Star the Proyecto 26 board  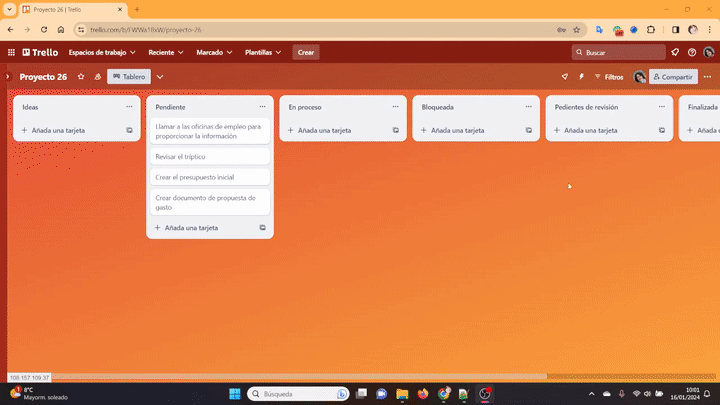(81, 77)
